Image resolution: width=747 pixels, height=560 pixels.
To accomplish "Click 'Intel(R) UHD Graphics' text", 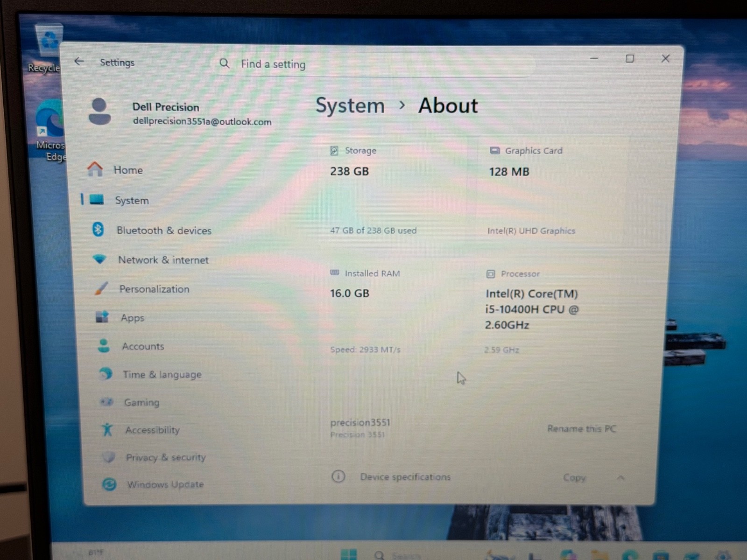I will tap(531, 231).
